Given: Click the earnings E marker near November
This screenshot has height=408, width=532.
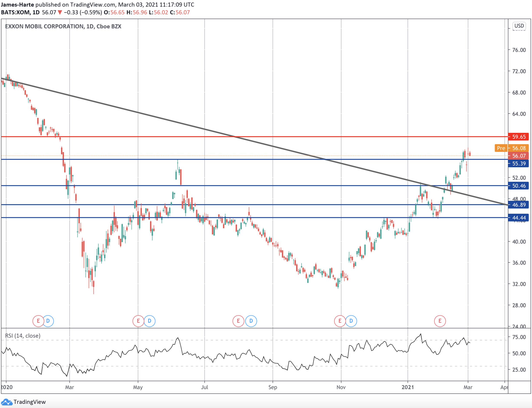Looking at the screenshot, I should (340, 321).
